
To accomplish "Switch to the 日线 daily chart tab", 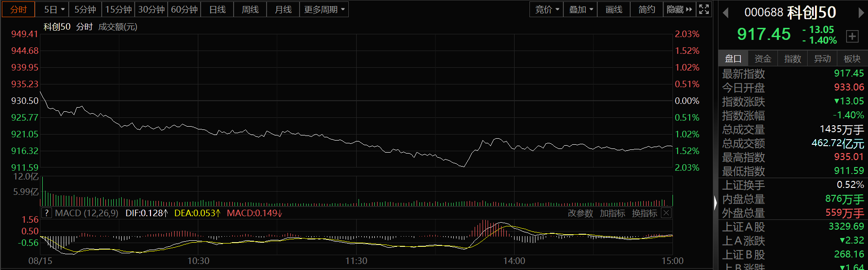I will pyautogui.click(x=217, y=9).
